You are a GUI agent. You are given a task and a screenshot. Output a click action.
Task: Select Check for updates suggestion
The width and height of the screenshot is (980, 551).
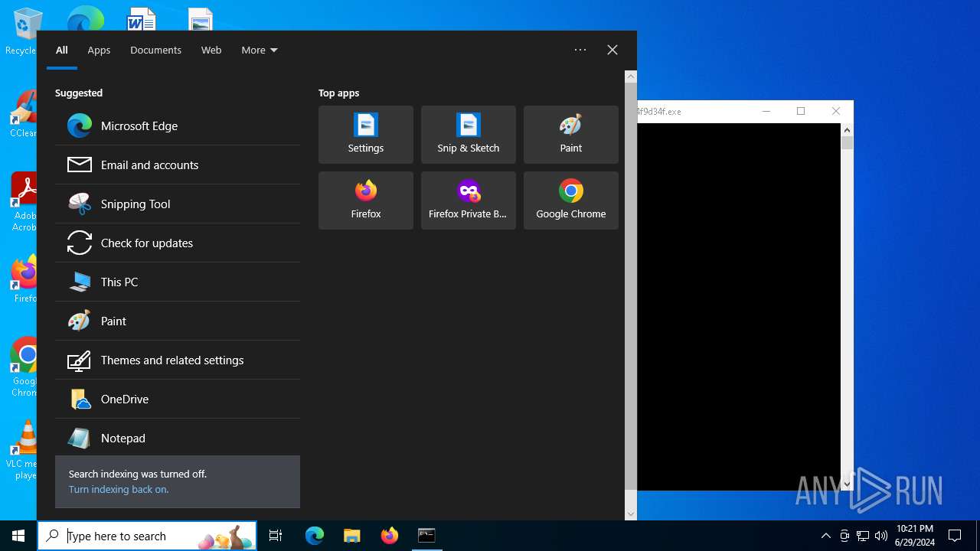coord(178,243)
